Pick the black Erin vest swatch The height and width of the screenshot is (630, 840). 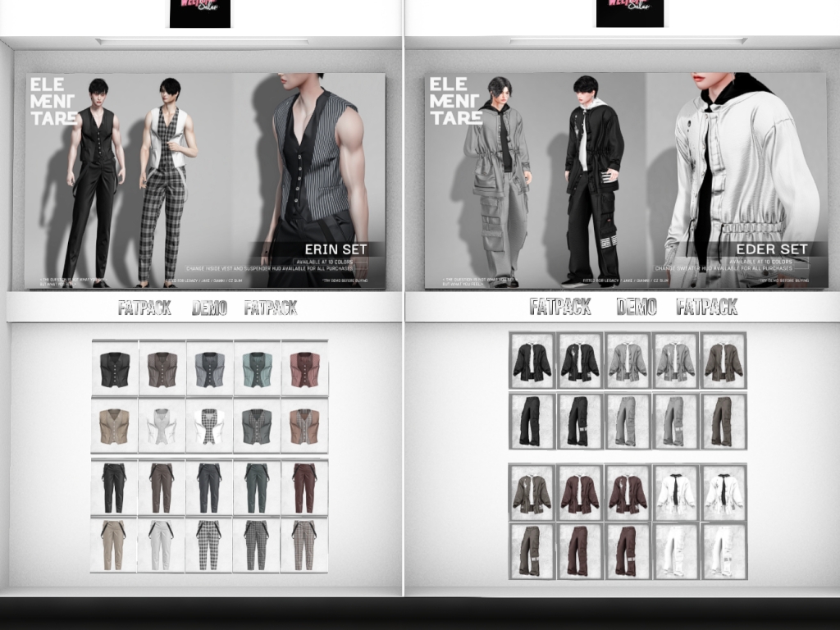[115, 369]
